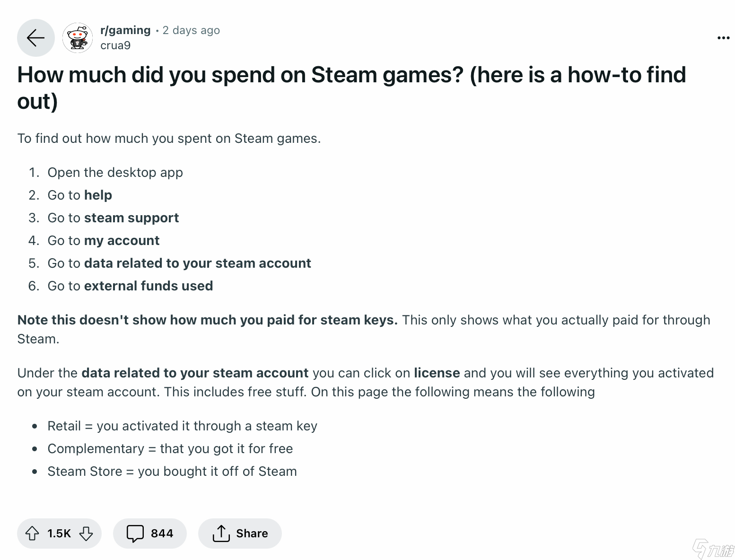Click the back arrow button
The width and height of the screenshot is (735, 560).
pos(35,38)
